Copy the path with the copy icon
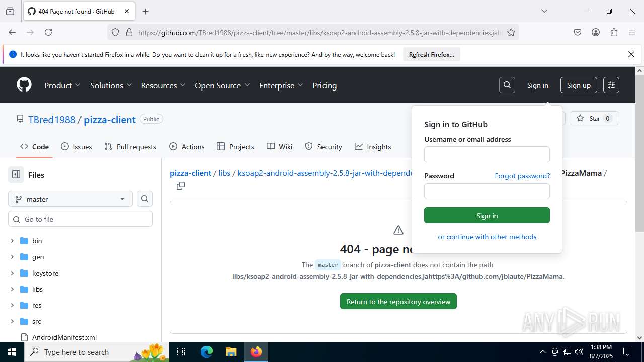The image size is (644, 362). click(181, 186)
